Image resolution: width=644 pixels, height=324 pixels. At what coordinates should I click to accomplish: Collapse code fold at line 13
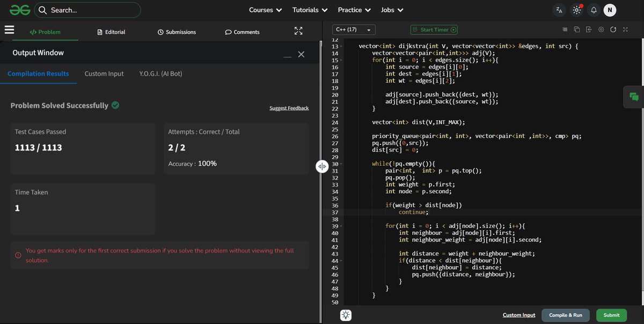(342, 47)
